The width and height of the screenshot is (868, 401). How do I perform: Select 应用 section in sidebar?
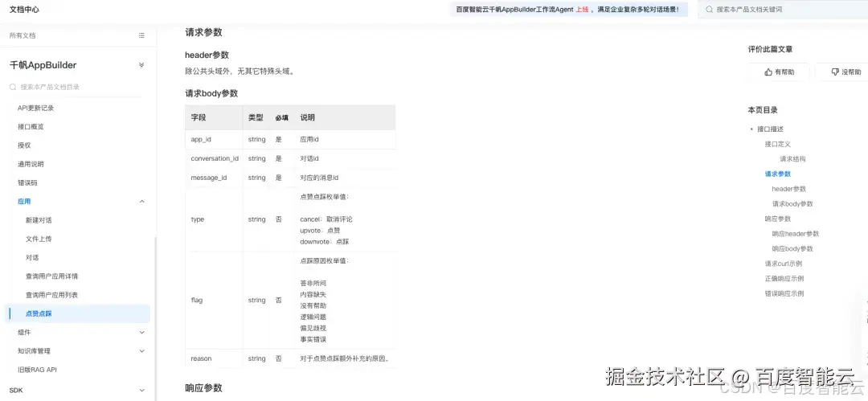[24, 202]
